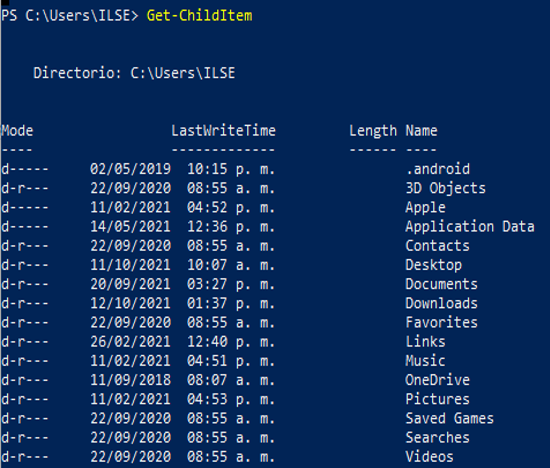Click the date 11/10/2021
Image resolution: width=550 pixels, height=468 pixels.
pyautogui.click(x=130, y=265)
